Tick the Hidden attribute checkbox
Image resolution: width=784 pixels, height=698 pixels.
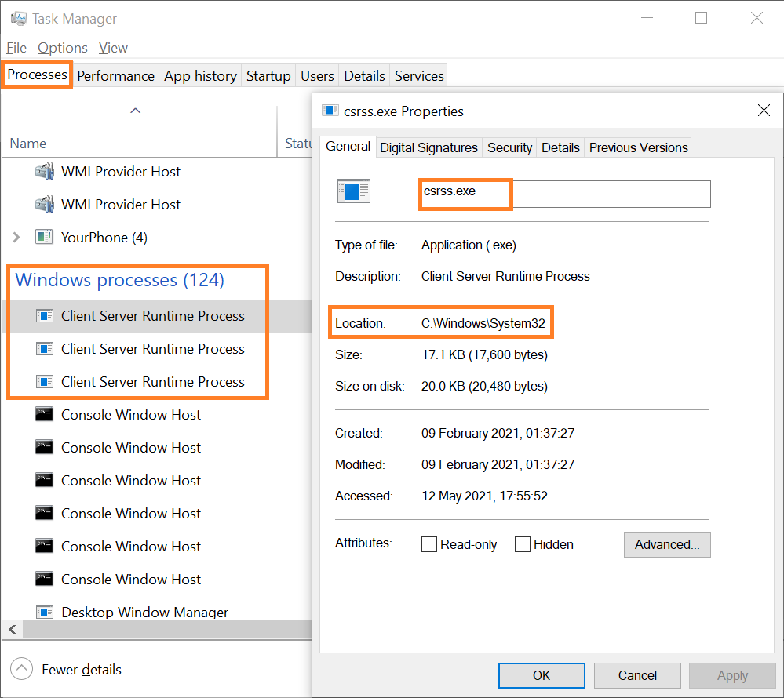click(x=522, y=544)
